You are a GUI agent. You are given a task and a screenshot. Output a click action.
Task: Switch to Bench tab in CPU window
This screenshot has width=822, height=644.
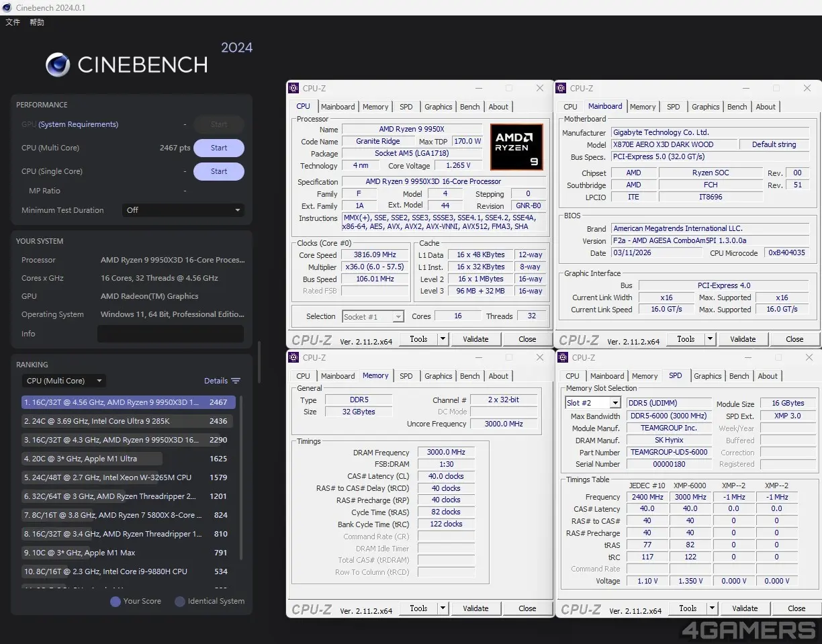[470, 107]
